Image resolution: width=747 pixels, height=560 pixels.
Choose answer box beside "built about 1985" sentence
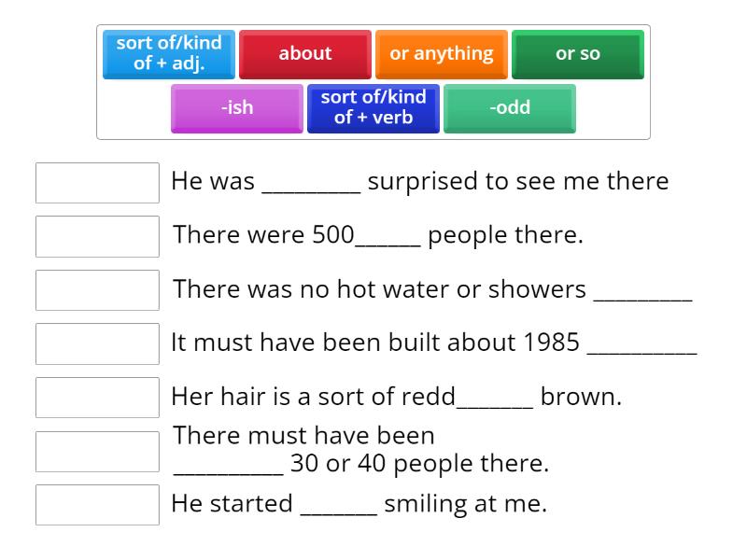(x=97, y=343)
